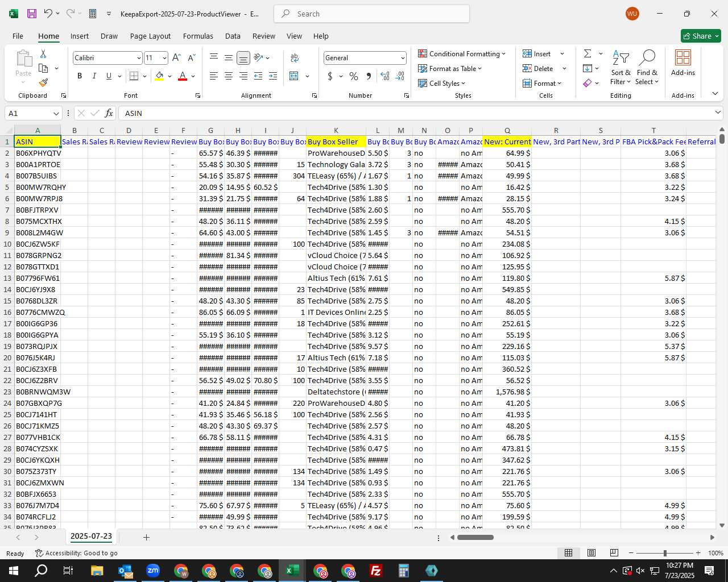Click Orientation text angle icon

[x=259, y=58]
